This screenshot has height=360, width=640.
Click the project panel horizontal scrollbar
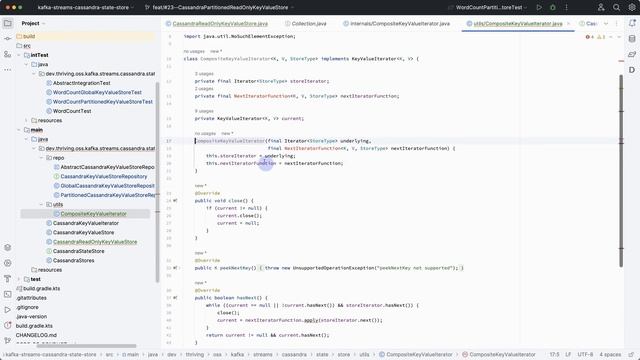coord(86,346)
